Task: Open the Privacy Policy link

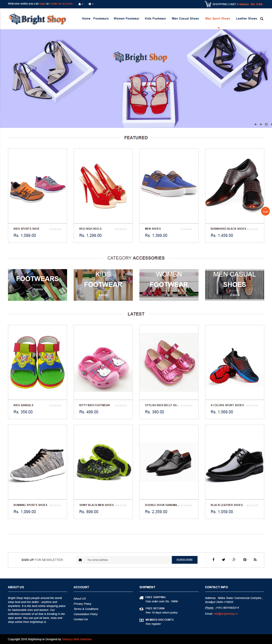Action: click(x=82, y=604)
